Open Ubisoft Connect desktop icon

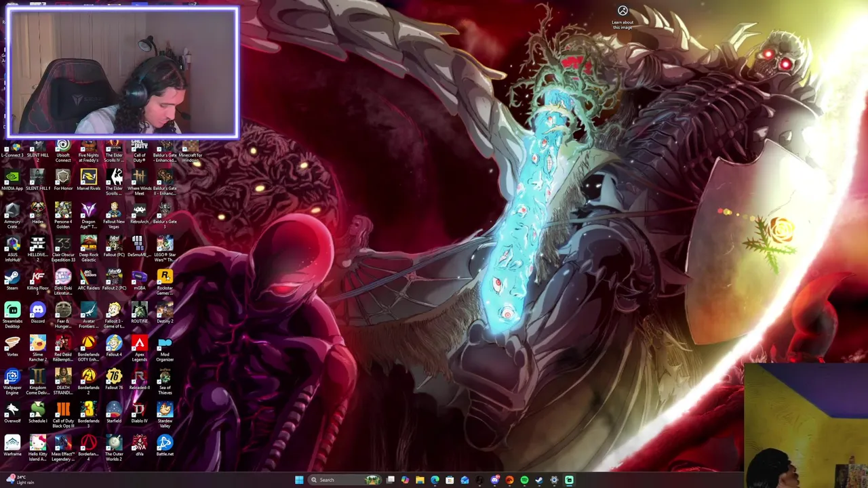click(x=63, y=150)
